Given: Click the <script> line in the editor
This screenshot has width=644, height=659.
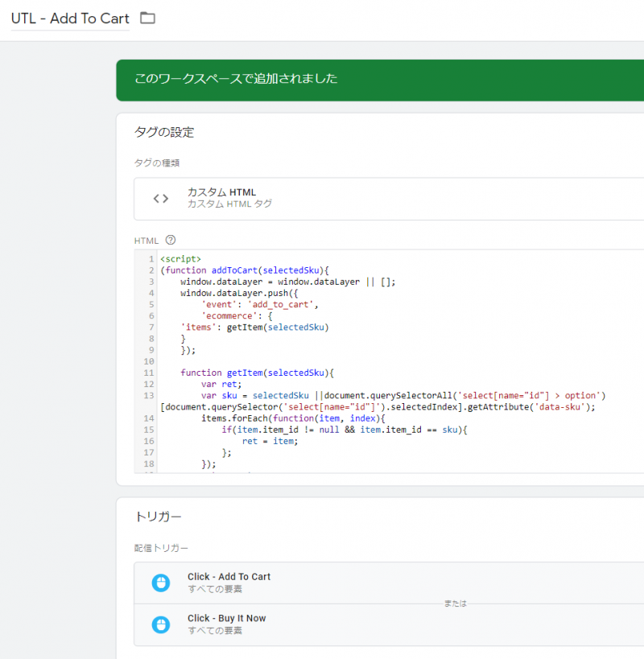Looking at the screenshot, I should pos(181,259).
